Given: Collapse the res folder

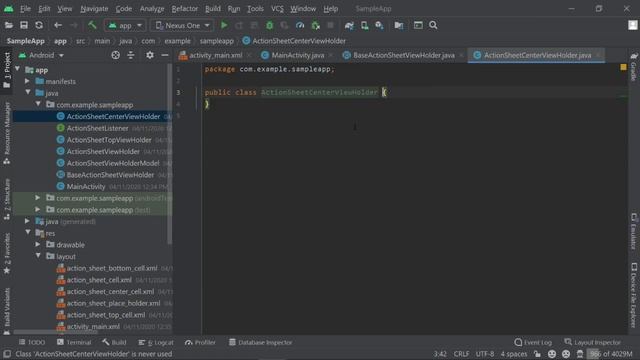Looking at the screenshot, I should 28,233.
